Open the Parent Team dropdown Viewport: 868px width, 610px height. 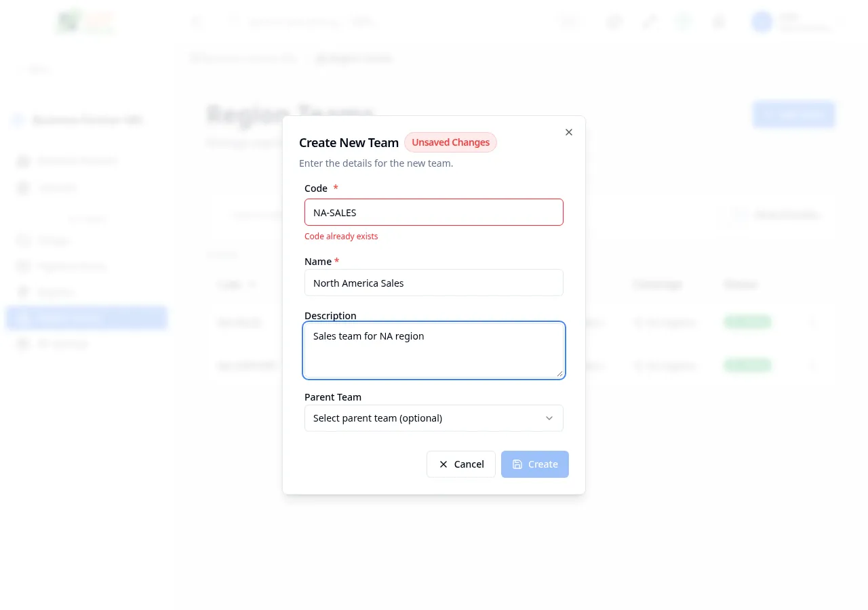434,418
